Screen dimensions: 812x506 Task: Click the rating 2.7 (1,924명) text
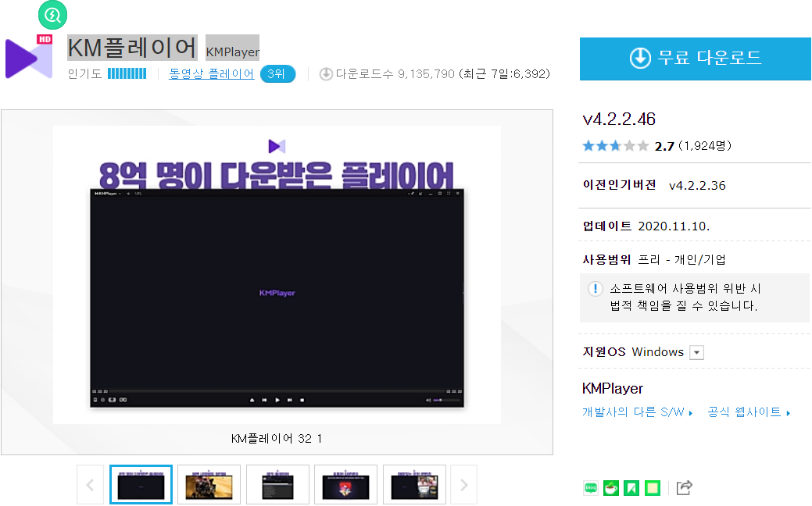click(693, 146)
